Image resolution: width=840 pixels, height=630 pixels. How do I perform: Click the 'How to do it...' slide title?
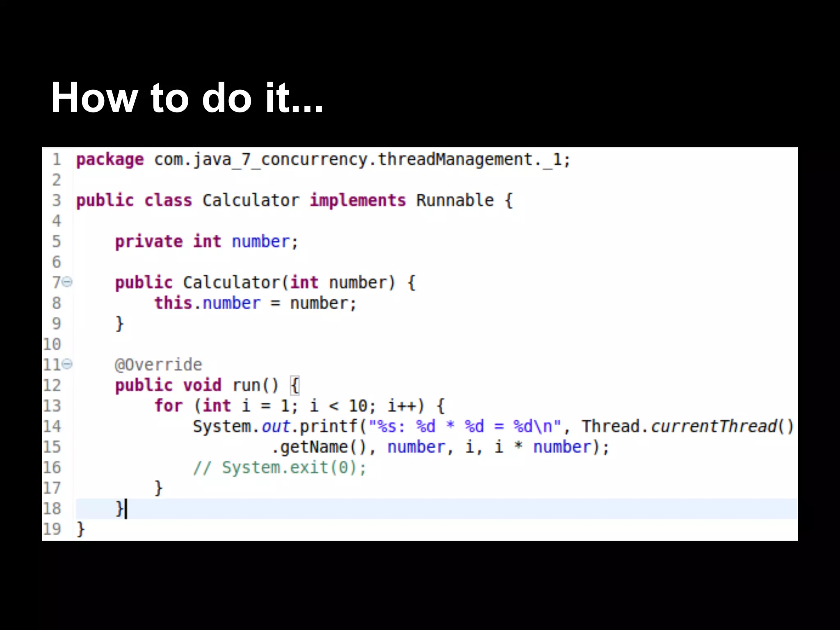tap(187, 98)
